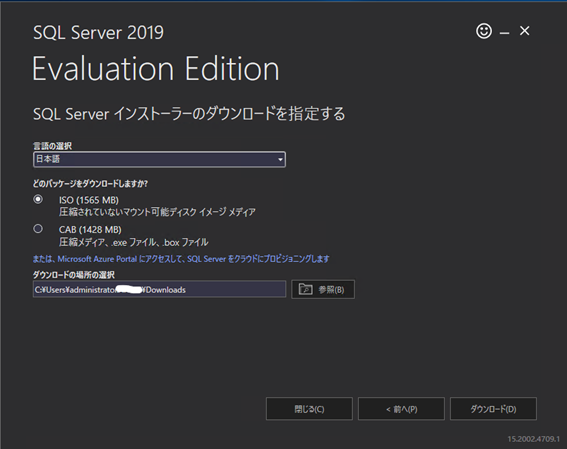The image size is (567, 449).
Task: Click the heading SQL Server インストーラーのダウンロードを指定する
Action: [189, 114]
